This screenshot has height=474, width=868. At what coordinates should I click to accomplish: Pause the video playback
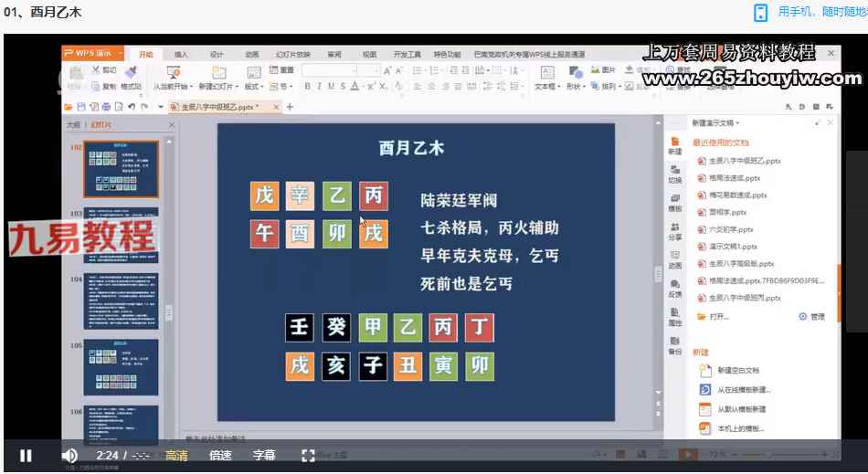pyautogui.click(x=26, y=455)
